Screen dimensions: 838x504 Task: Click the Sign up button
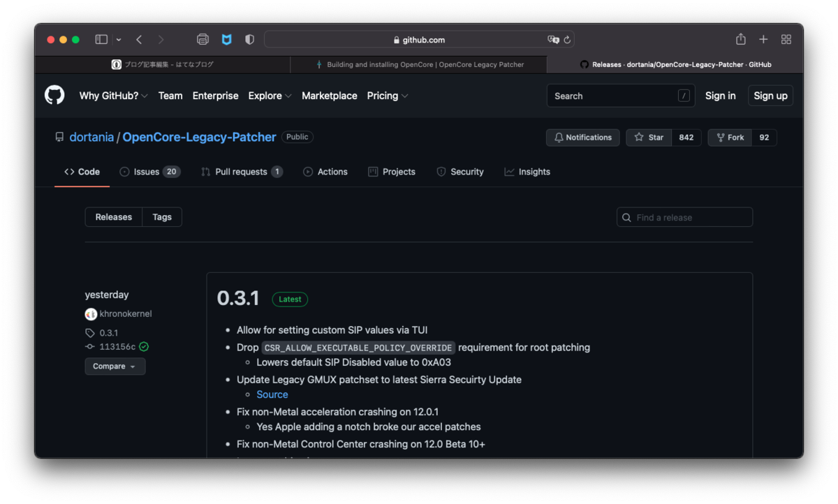[770, 96]
